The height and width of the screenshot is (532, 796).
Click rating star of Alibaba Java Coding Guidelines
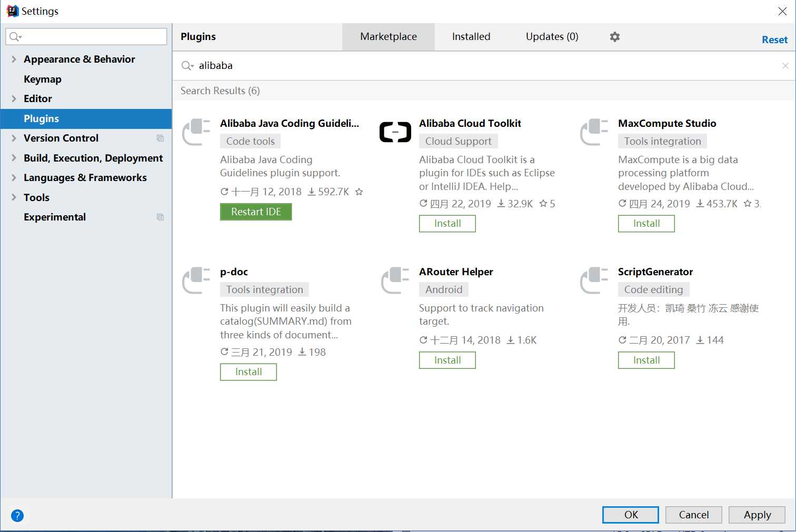click(x=359, y=192)
